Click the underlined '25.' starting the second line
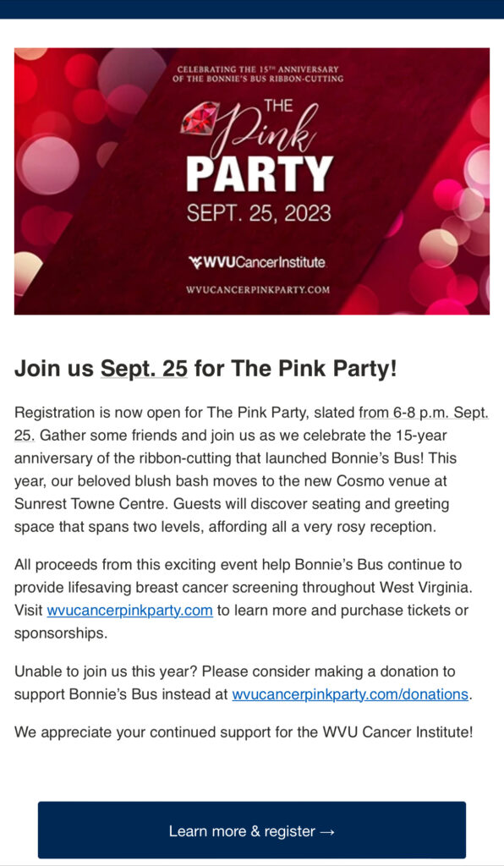 25,436
